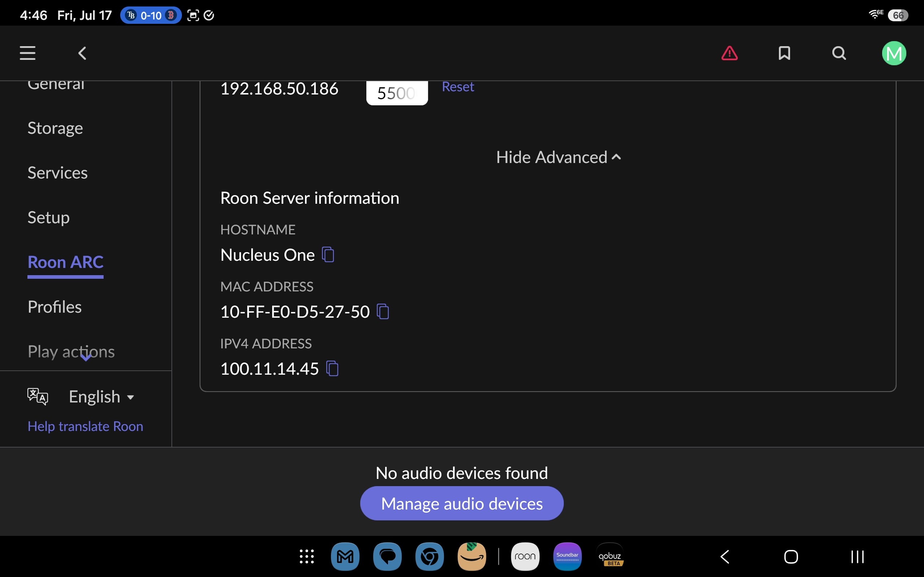
Task: Copy the Nucleus One hostname
Action: 328,255
